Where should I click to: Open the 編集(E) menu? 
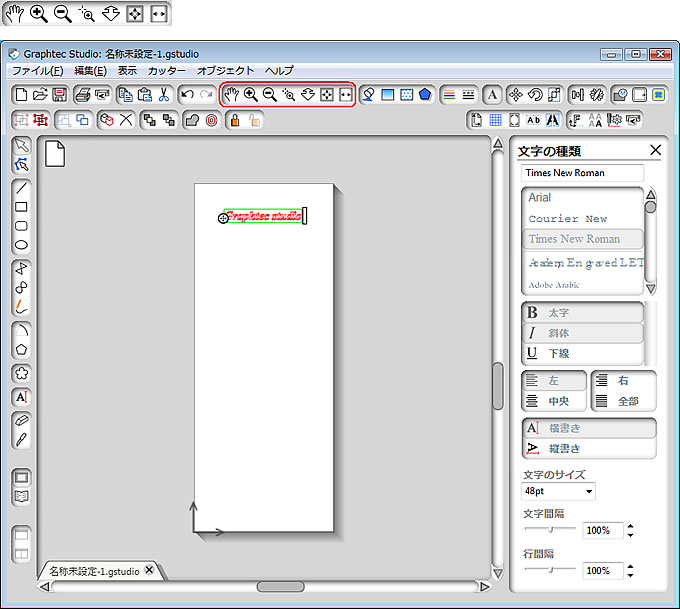(90, 71)
